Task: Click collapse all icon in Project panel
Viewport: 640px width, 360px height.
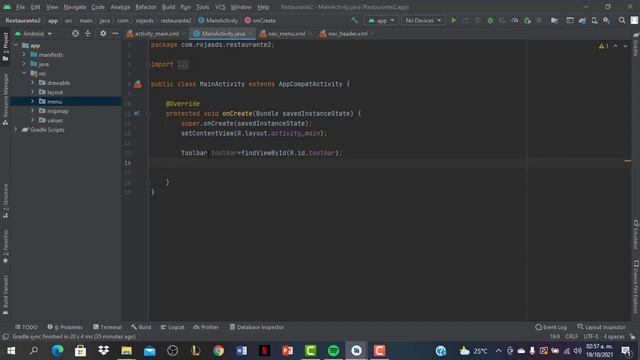Action: (x=88, y=33)
